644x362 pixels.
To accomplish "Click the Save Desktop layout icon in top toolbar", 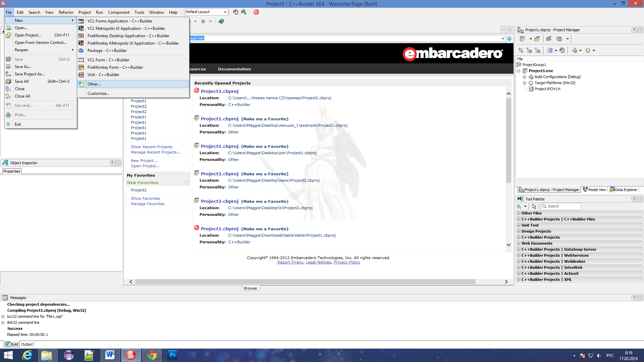I will 236,12.
